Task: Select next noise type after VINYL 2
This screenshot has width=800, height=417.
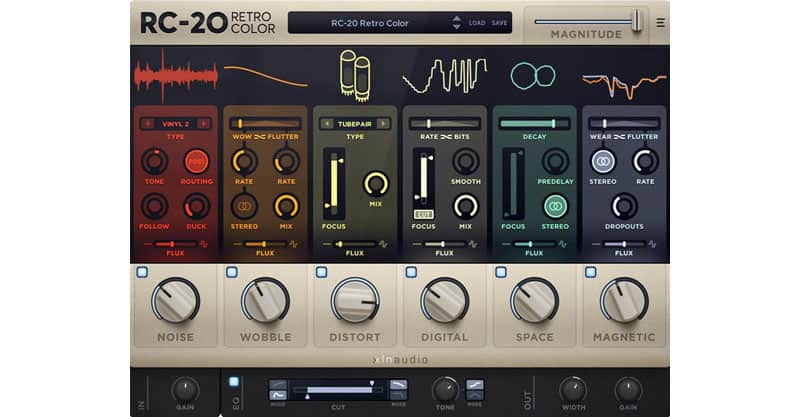Action: 203,124
